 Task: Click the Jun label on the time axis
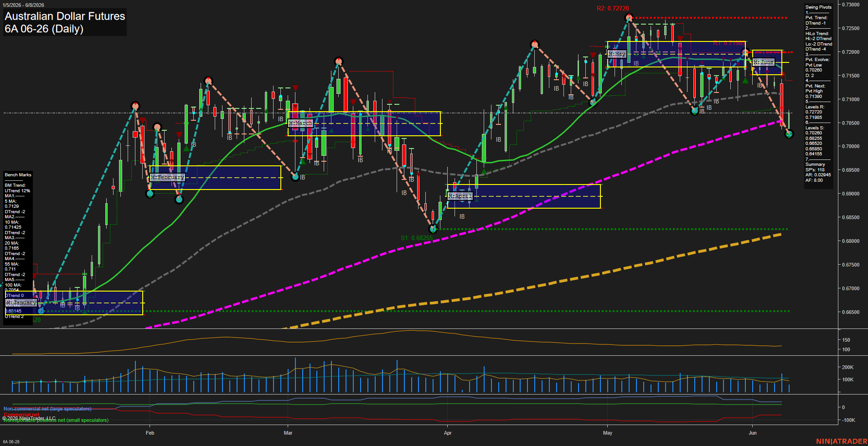coord(753,433)
